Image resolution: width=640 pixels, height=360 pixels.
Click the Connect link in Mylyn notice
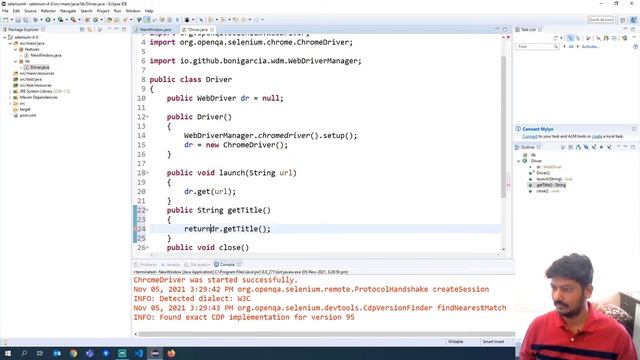click(530, 136)
